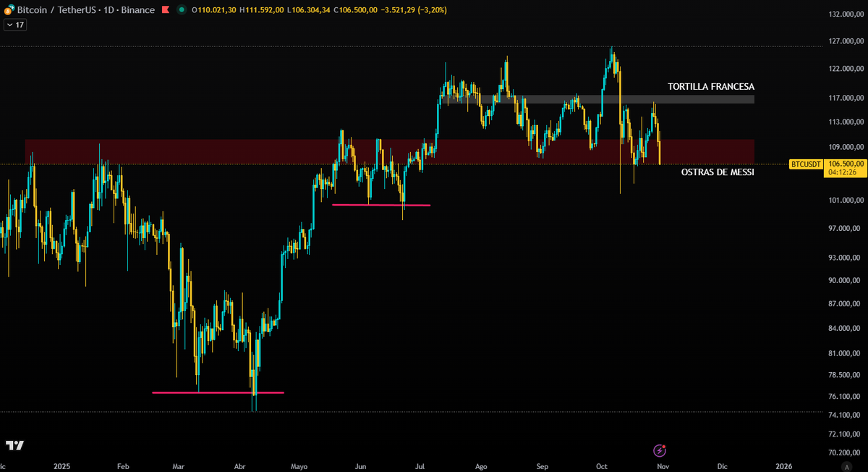This screenshot has width=868, height=472.
Task: Click the green market status dot
Action: click(181, 10)
